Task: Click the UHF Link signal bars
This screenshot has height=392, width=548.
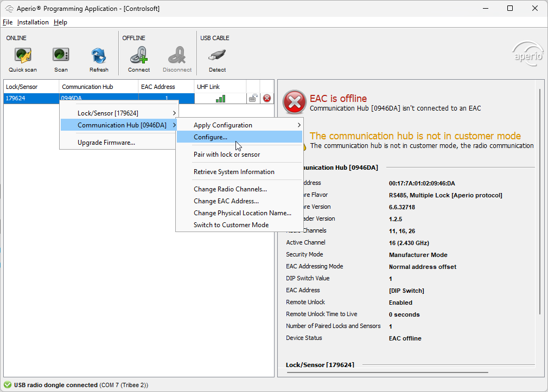Action: point(220,99)
